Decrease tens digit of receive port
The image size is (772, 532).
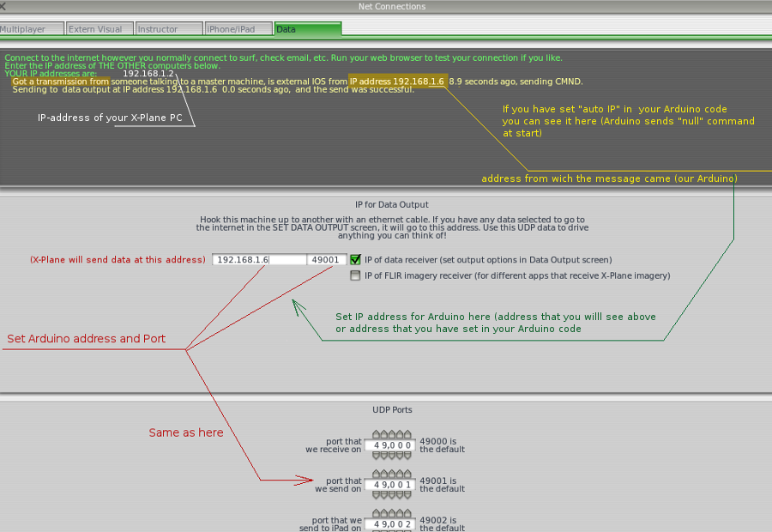click(400, 456)
